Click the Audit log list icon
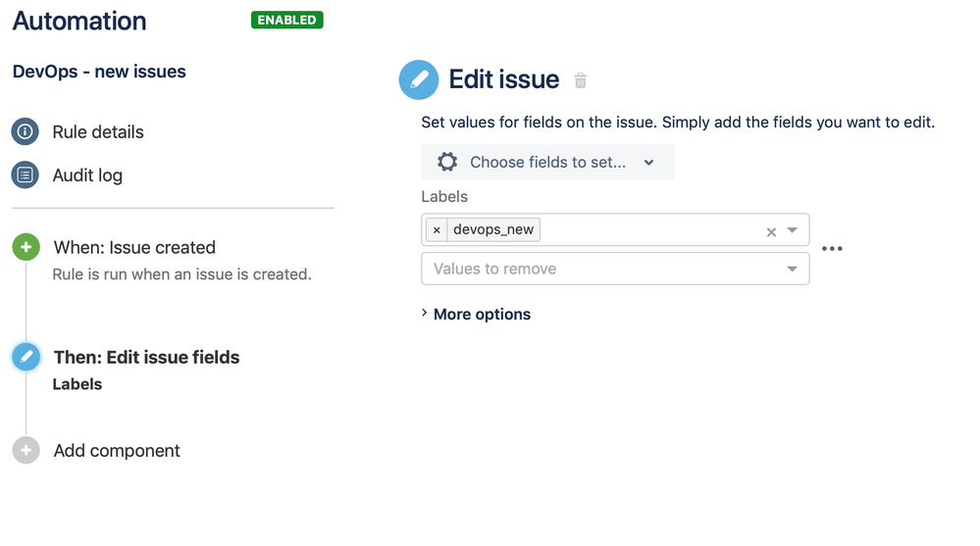Screen dimensions: 980x546 tap(25, 174)
